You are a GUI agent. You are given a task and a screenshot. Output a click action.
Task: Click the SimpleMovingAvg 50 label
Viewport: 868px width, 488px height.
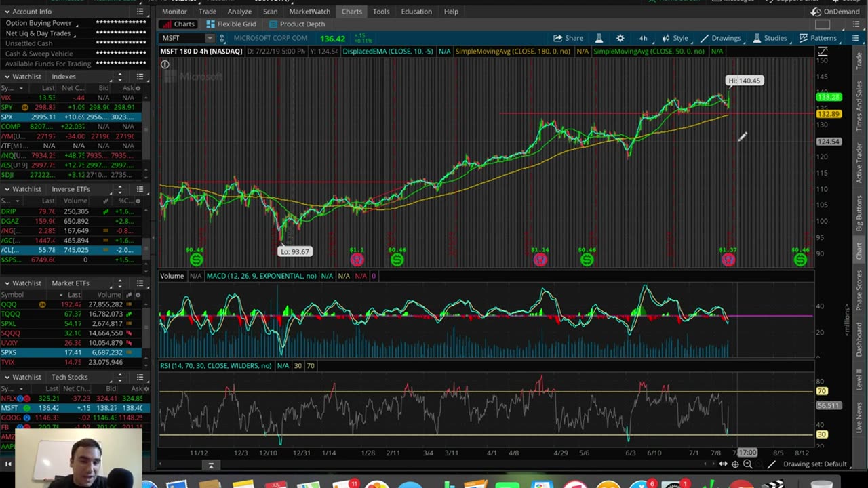coord(649,52)
